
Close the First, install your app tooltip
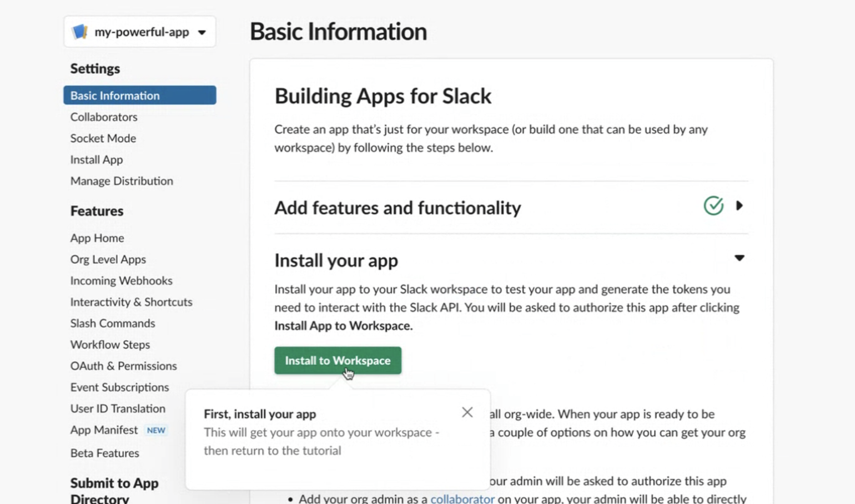(x=467, y=412)
